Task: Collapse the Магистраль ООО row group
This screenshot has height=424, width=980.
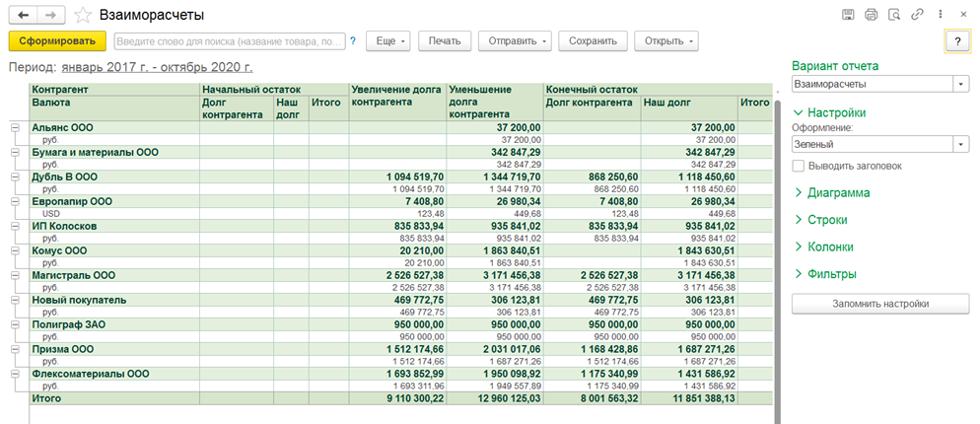Action: click(15, 275)
